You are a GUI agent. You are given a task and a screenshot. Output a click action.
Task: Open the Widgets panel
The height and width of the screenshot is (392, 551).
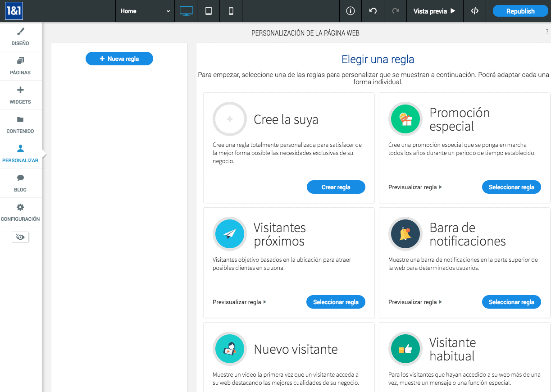coord(21,95)
